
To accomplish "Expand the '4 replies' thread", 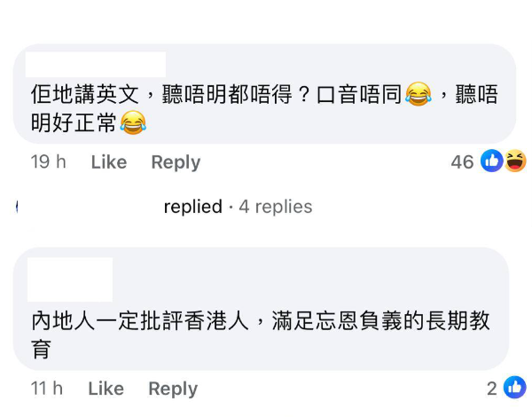I will pos(275,207).
